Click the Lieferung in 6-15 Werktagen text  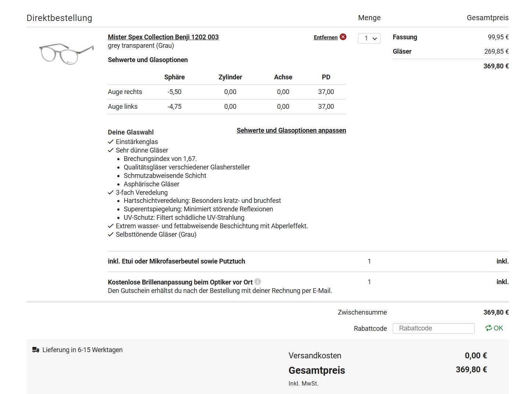click(x=82, y=350)
